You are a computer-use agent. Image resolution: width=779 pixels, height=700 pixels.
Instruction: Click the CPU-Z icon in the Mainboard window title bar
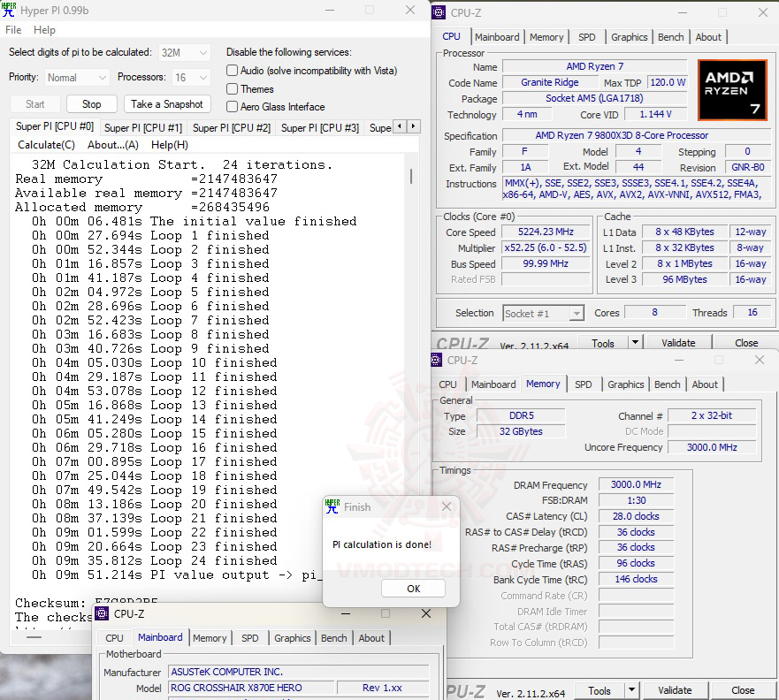[x=102, y=613]
